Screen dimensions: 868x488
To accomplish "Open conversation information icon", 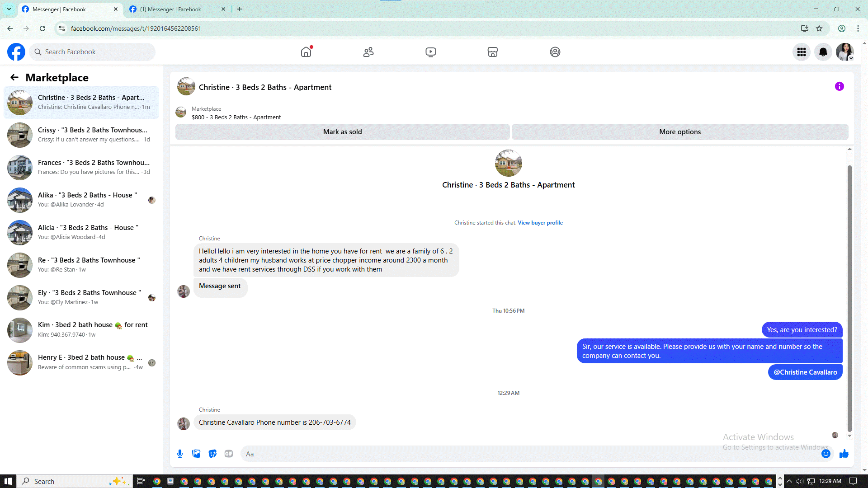I will [840, 86].
